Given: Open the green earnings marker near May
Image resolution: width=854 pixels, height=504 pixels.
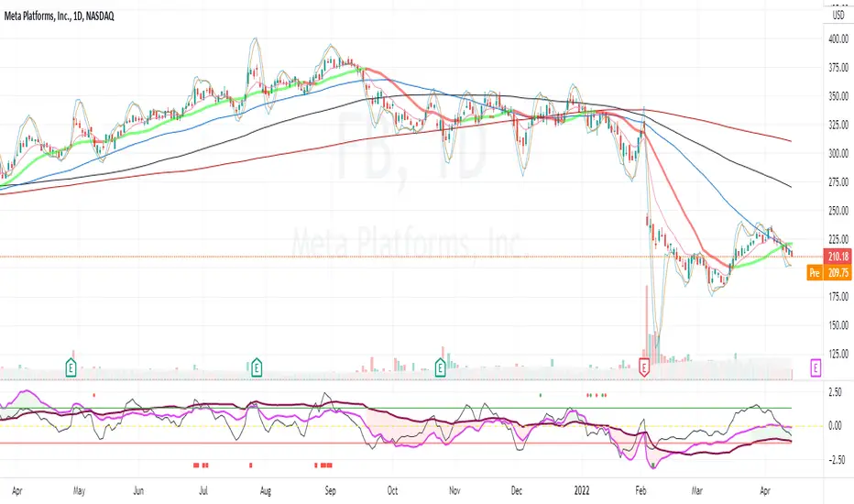Looking at the screenshot, I should click(x=71, y=367).
